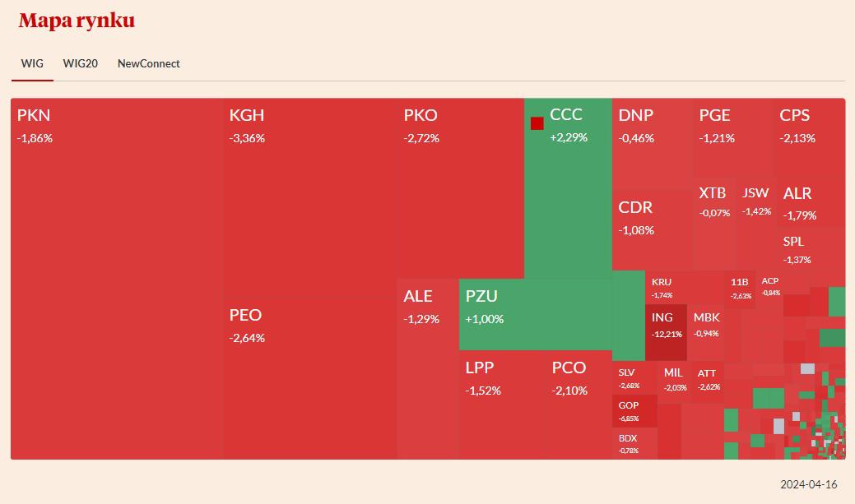This screenshot has height=504, width=855.
Task: Select the KGH tile at -3,36%
Action: (309, 198)
